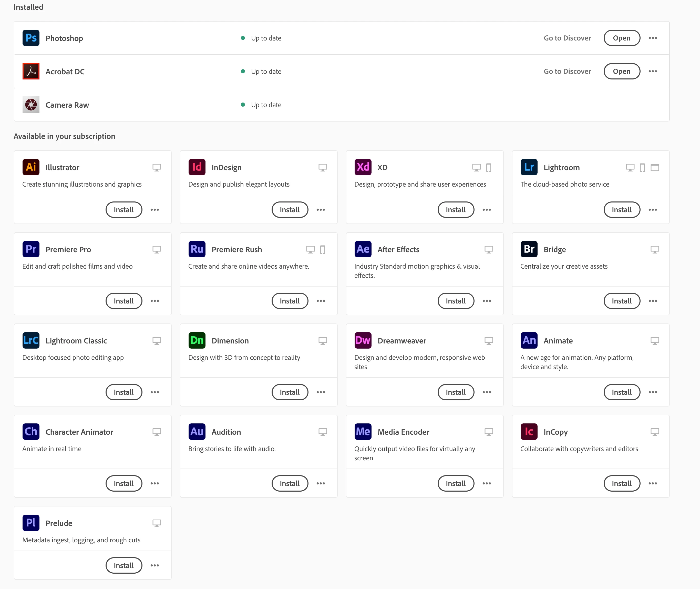Click the Bridge Br icon
This screenshot has height=589, width=700.
pos(529,249)
